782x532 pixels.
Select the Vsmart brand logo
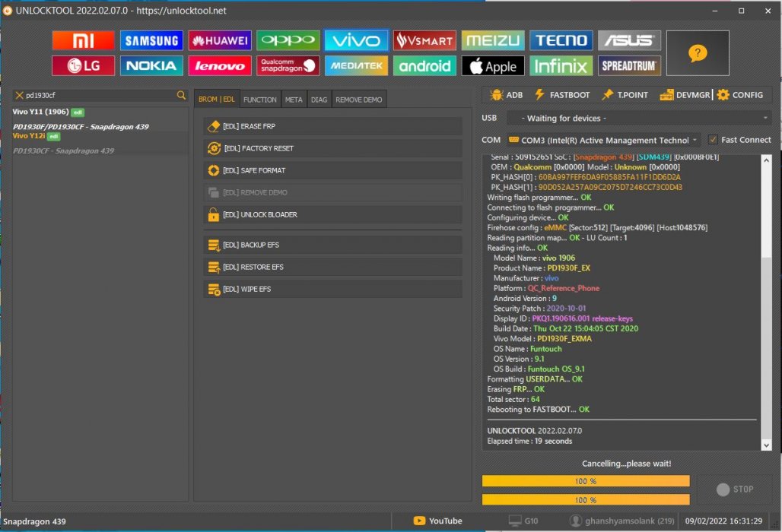(x=424, y=40)
